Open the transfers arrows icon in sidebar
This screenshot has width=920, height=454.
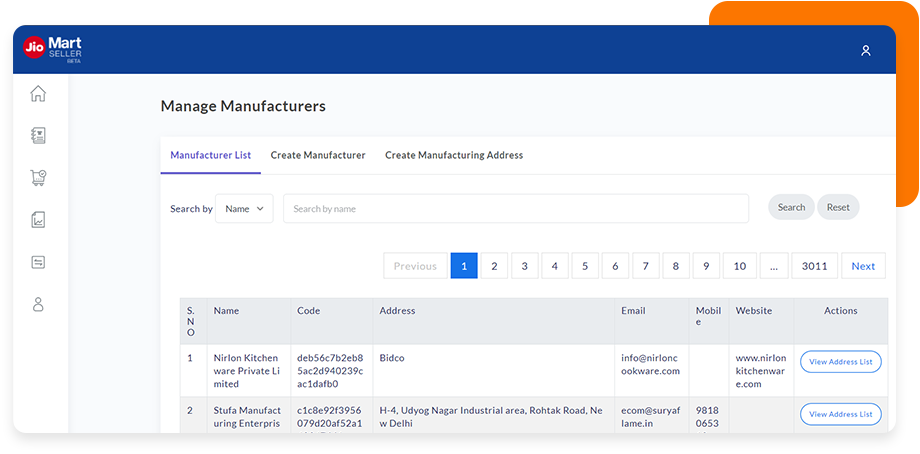click(x=38, y=262)
